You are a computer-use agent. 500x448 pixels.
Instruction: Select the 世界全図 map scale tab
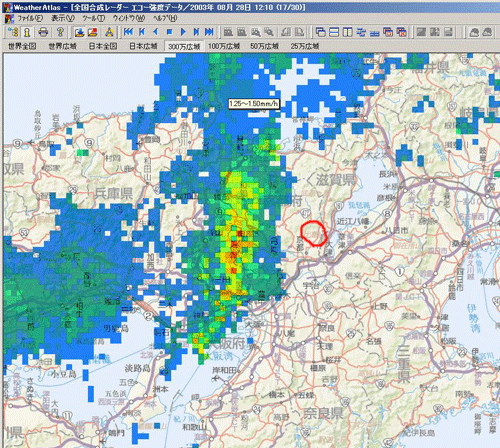22,46
